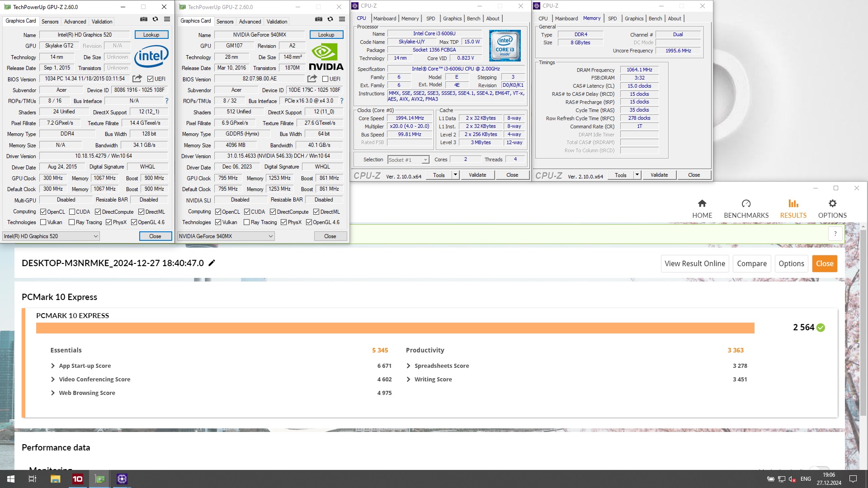Click orange Close button in PCMark result
This screenshot has height=488, width=868.
coord(825,263)
